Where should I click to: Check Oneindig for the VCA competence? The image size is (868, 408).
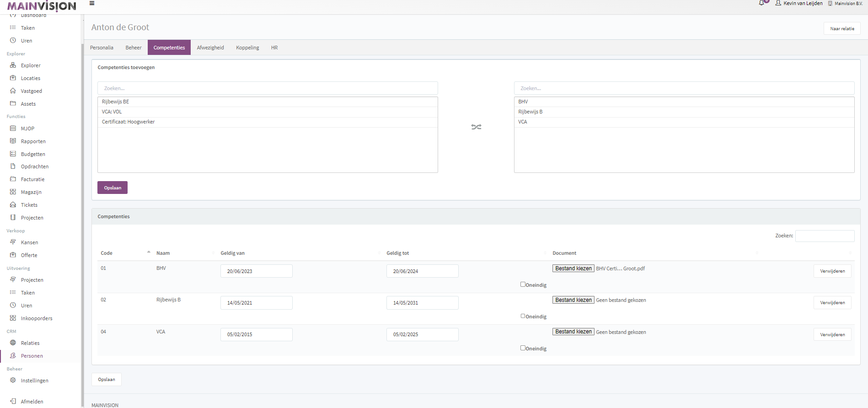pos(523,348)
